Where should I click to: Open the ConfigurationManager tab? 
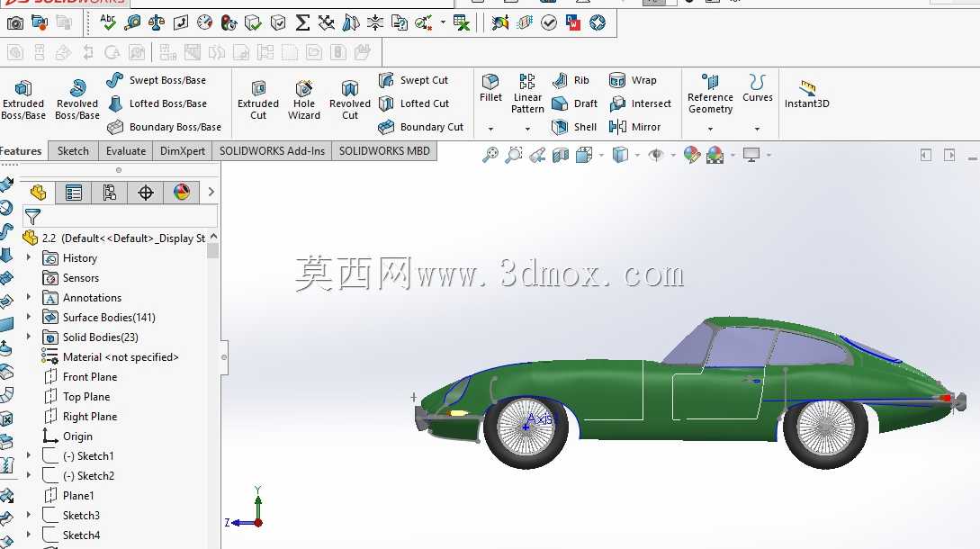click(x=110, y=193)
